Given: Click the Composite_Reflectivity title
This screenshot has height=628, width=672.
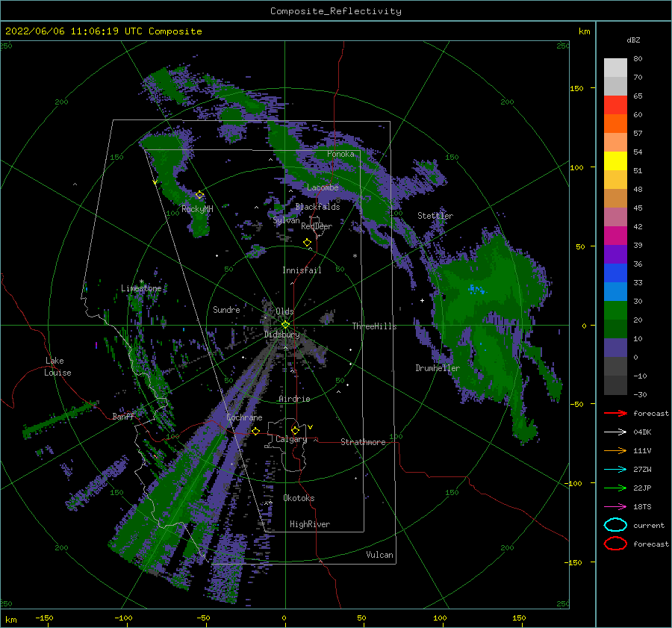Looking at the screenshot, I should (x=336, y=11).
